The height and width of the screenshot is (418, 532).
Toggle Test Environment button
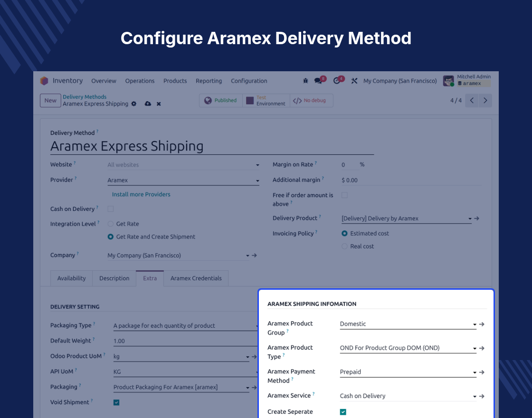(x=266, y=100)
